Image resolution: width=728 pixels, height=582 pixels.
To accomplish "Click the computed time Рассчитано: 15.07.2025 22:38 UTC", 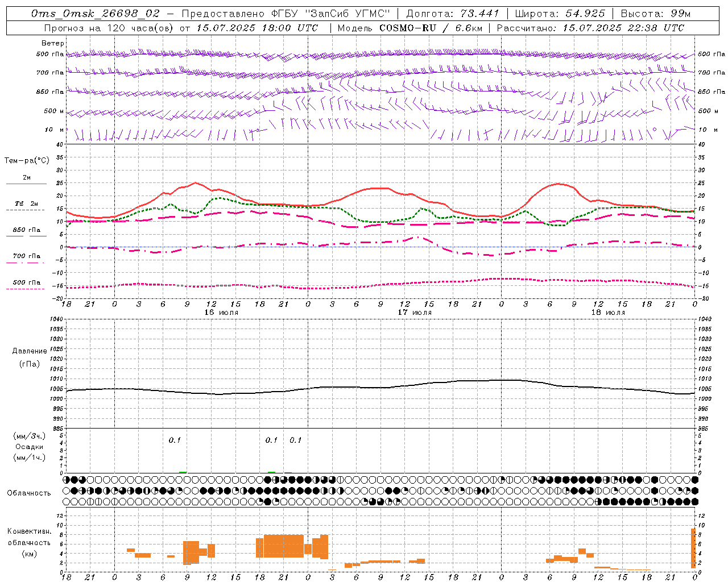I will [x=590, y=28].
